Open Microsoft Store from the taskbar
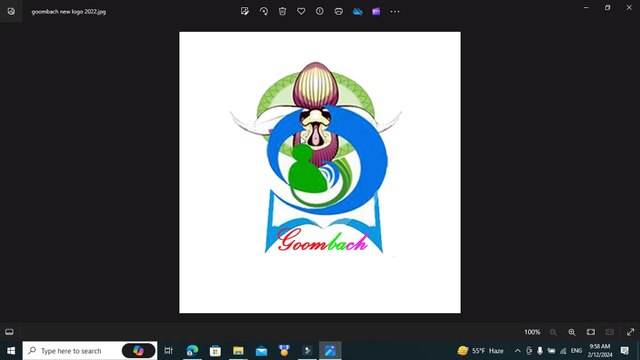This screenshot has height=360, width=640. [x=215, y=351]
